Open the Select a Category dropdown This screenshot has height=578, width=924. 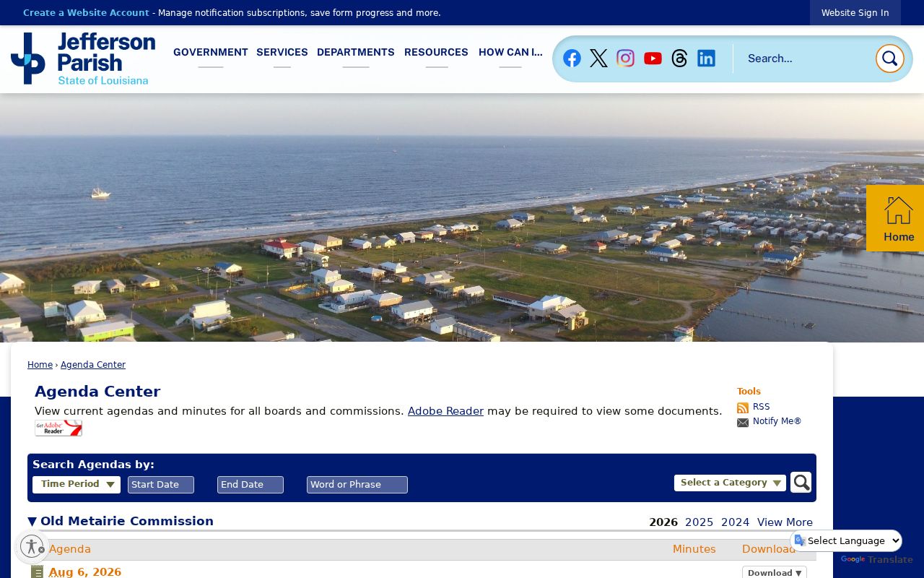(x=730, y=483)
